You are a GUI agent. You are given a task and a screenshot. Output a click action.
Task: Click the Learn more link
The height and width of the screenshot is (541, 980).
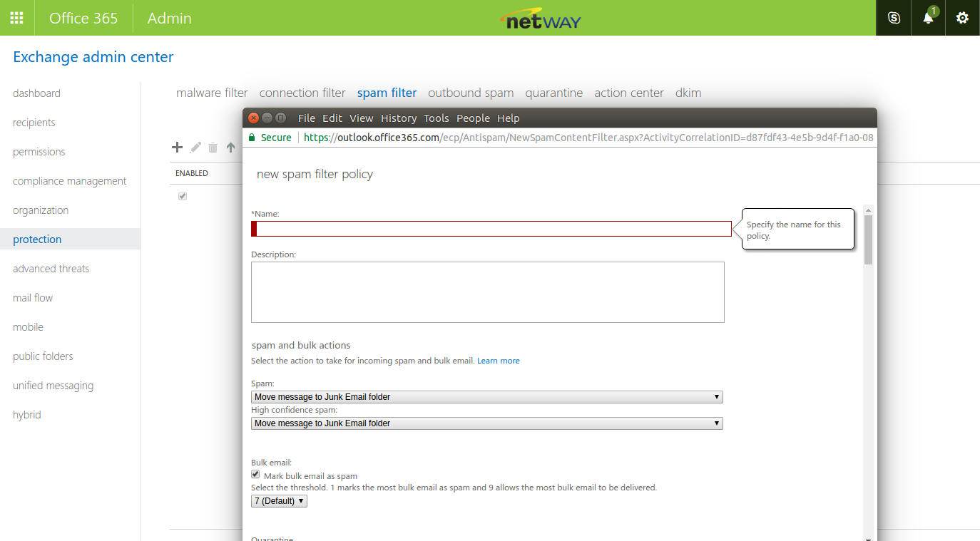[498, 361]
